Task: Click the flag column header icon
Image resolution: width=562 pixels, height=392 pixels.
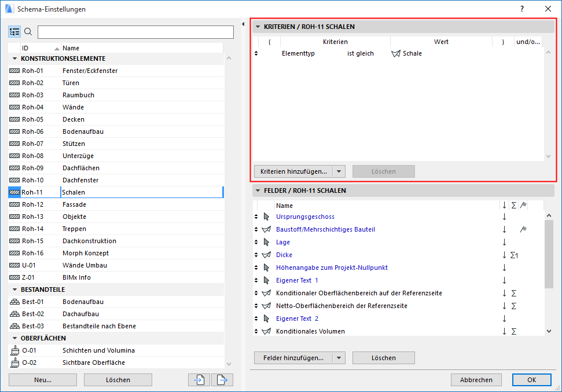Action: tap(523, 205)
